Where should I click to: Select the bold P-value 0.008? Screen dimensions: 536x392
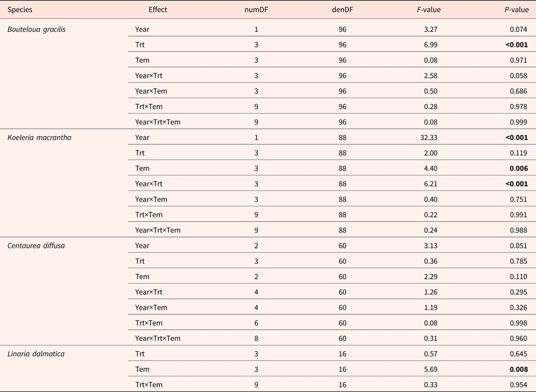click(519, 370)
